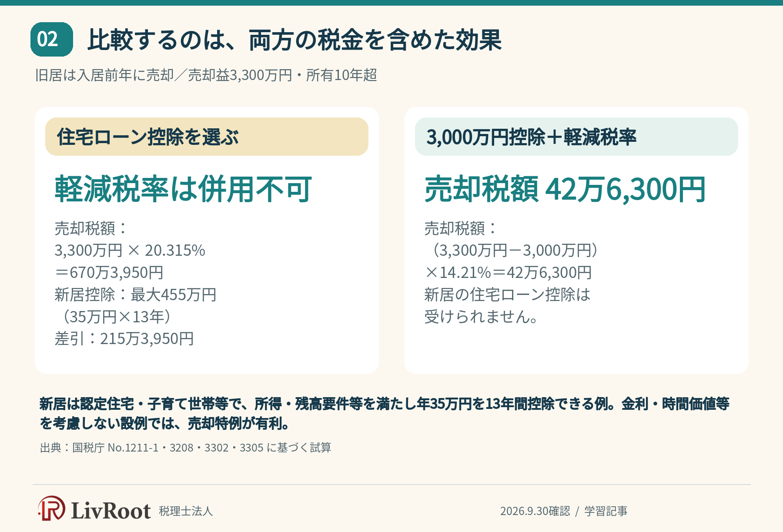This screenshot has width=783, height=532.
Task: Click the 02 section number badge
Action: tap(52, 40)
